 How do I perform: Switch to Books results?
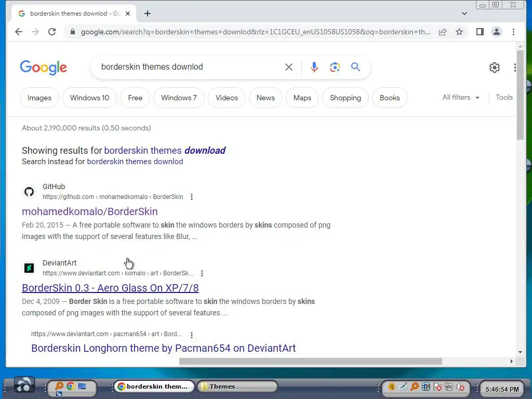tap(390, 98)
